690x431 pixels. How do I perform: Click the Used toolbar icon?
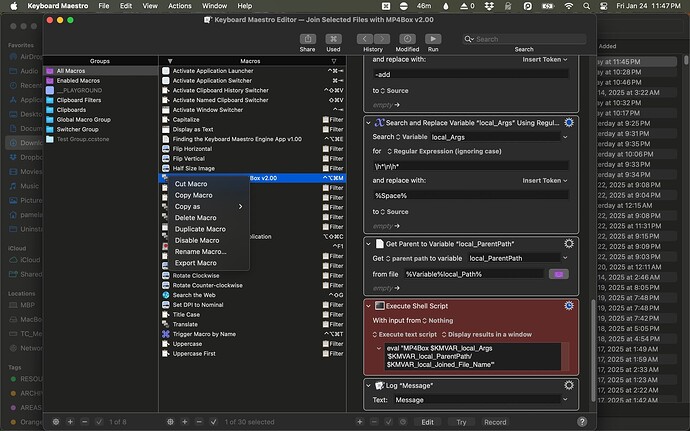tap(333, 39)
